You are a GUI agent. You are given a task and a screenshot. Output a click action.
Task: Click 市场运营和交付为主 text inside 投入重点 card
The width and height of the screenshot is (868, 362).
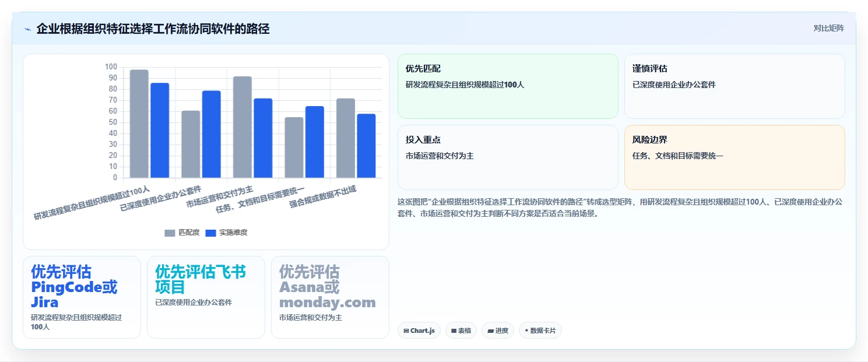[440, 156]
